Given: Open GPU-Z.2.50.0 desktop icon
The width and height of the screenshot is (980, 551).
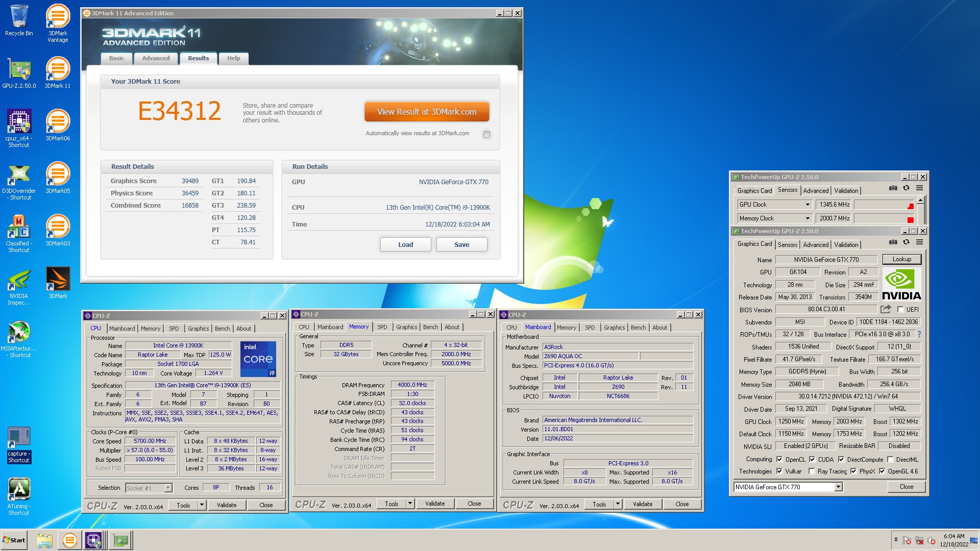Looking at the screenshot, I should 19,73.
